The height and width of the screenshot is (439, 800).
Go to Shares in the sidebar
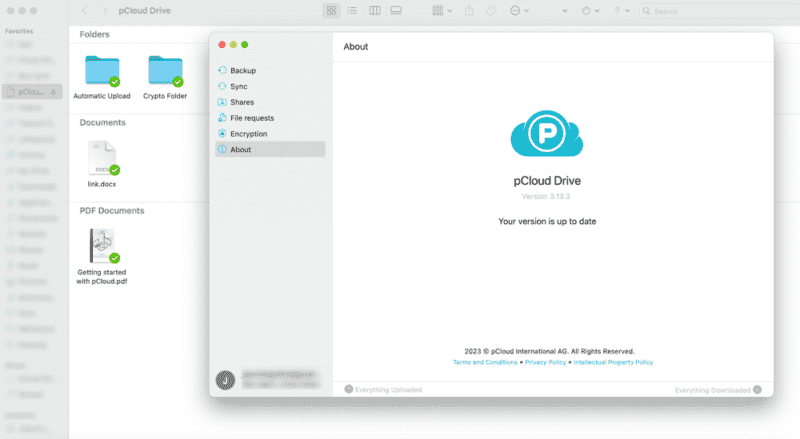pyautogui.click(x=241, y=102)
